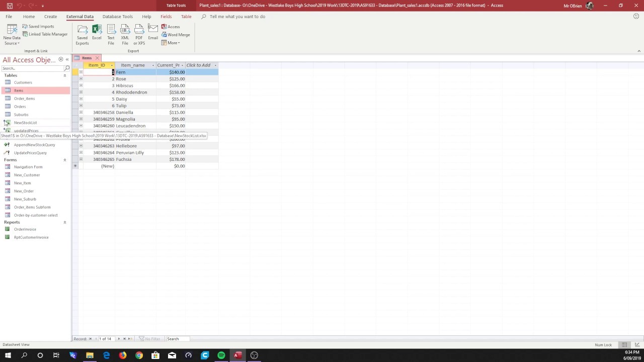
Task: Collapse the navigation pane shutter
Action: point(67,59)
